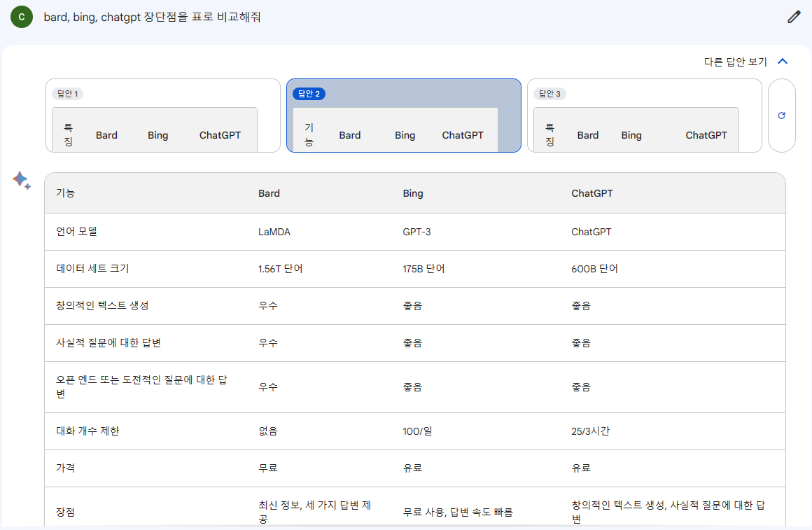Select draft '답안 2' card

[404, 116]
